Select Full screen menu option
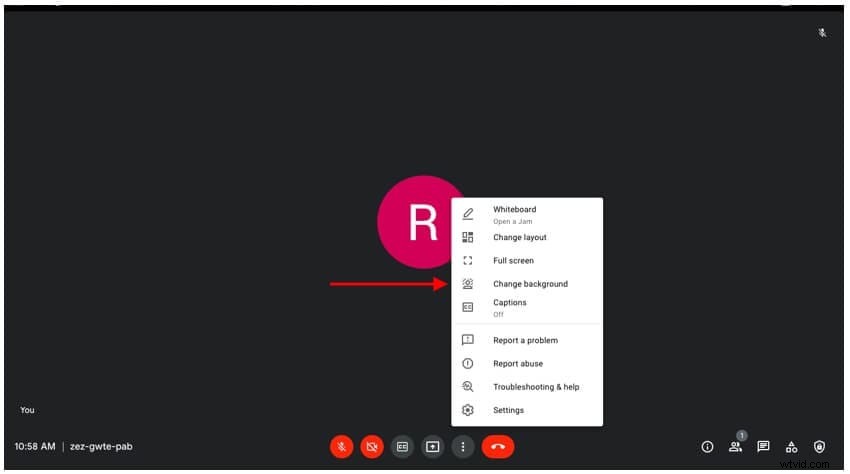The width and height of the screenshot is (850, 474). click(527, 261)
